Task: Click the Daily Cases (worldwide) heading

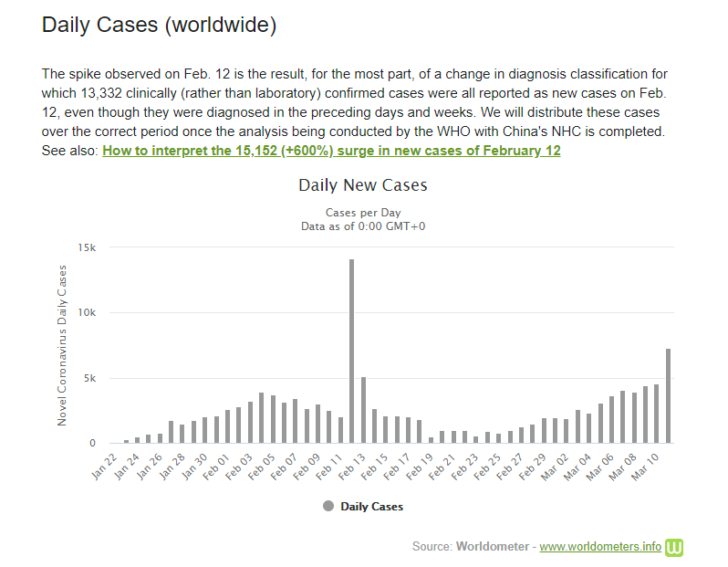Action: pos(159,26)
